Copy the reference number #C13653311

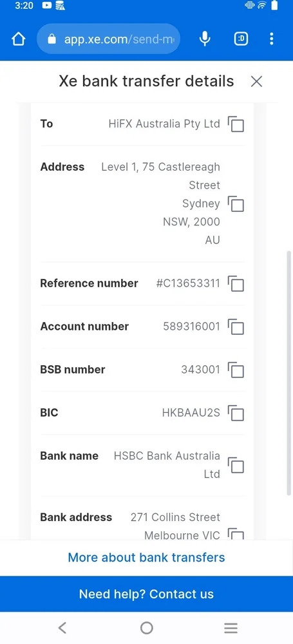[236, 283]
